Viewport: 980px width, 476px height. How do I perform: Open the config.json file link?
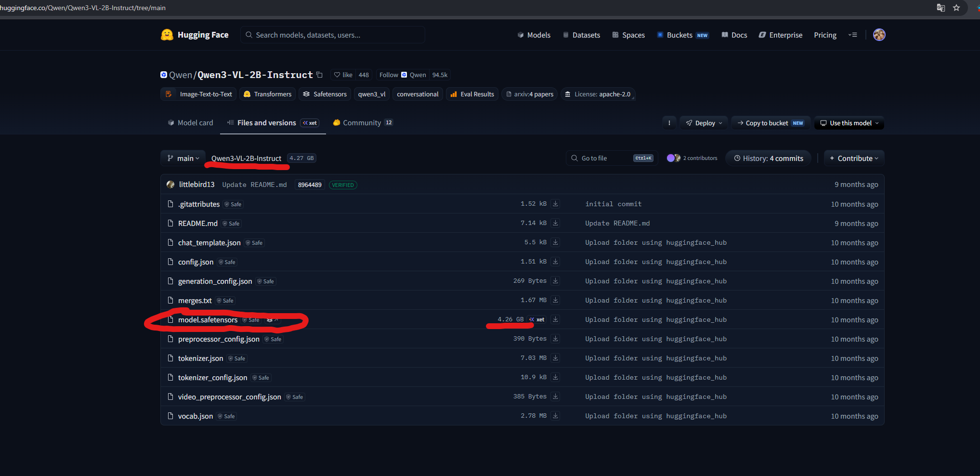(196, 262)
